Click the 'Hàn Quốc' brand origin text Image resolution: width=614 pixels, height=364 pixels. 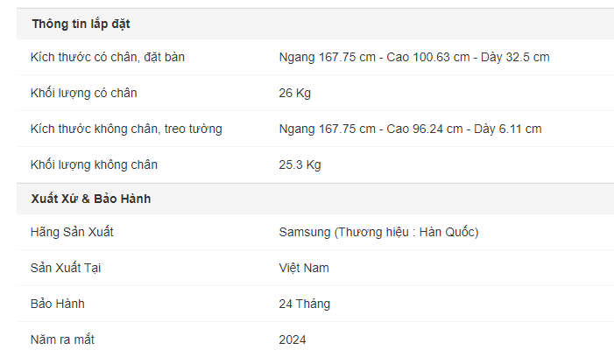(448, 232)
